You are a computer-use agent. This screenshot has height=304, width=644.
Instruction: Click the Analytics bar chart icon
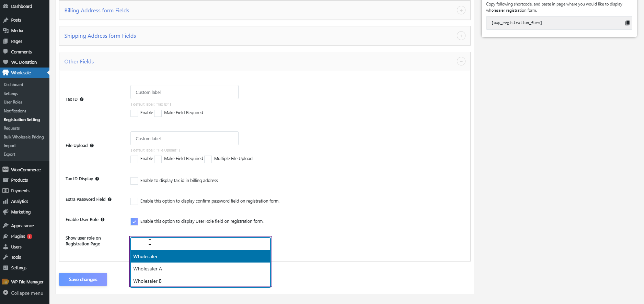tap(5, 201)
